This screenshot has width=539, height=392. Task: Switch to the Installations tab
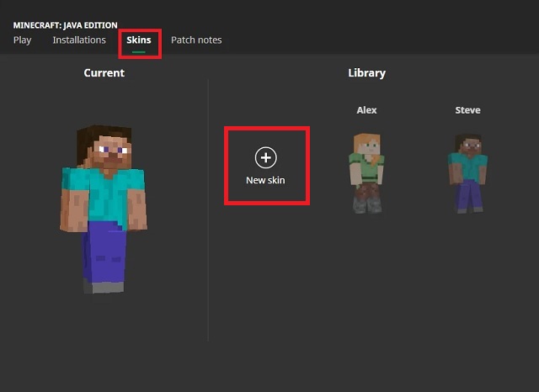tap(79, 40)
